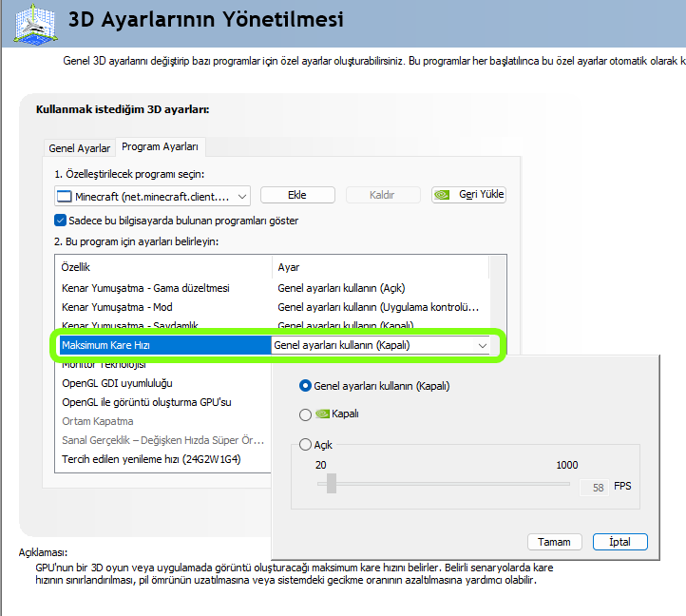Choose the Açık radio option
Screen dimensions: 686x616
pos(305,444)
